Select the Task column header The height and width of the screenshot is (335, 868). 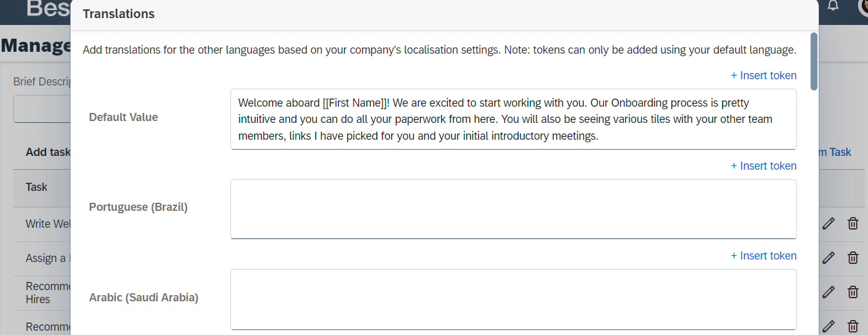[x=37, y=187]
